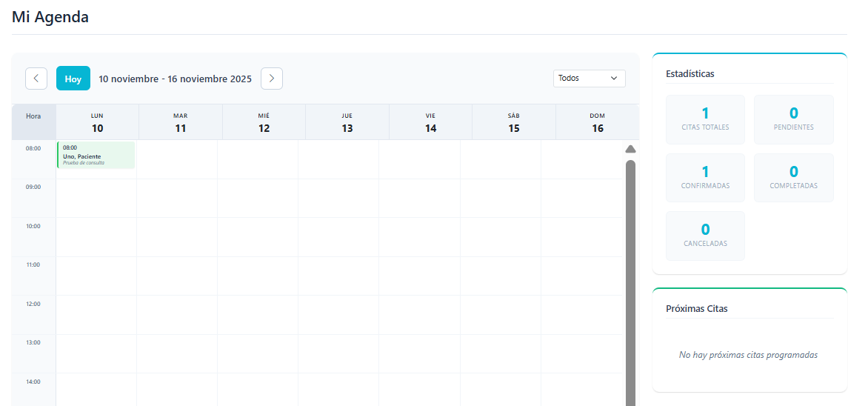
Task: Go to previous week with left chevron
Action: pos(36,79)
